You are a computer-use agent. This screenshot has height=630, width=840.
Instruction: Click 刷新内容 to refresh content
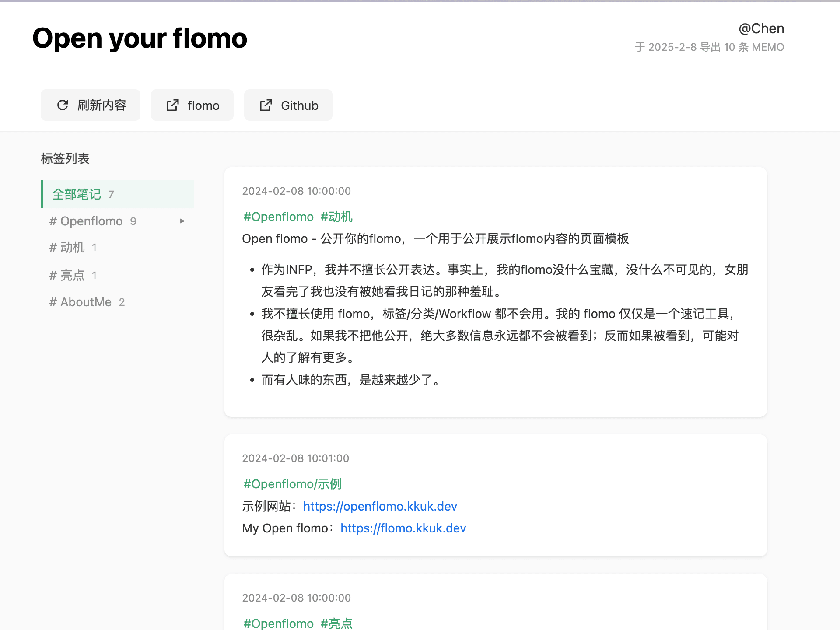(90, 105)
